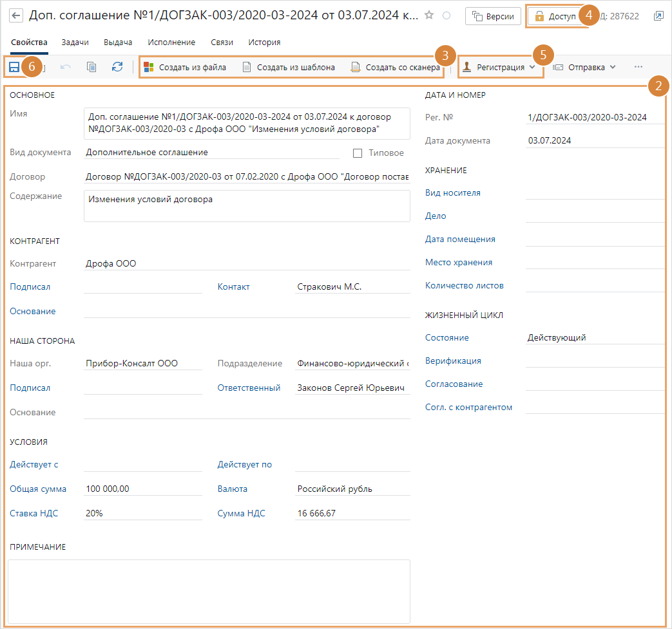Click in the Примечание text area
Screen dimensions: 672x629
point(209,591)
